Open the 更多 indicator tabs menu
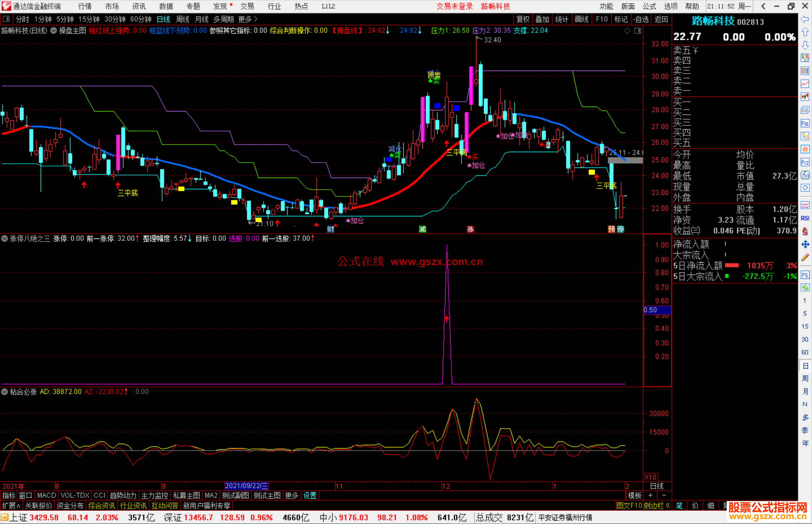 (x=292, y=495)
